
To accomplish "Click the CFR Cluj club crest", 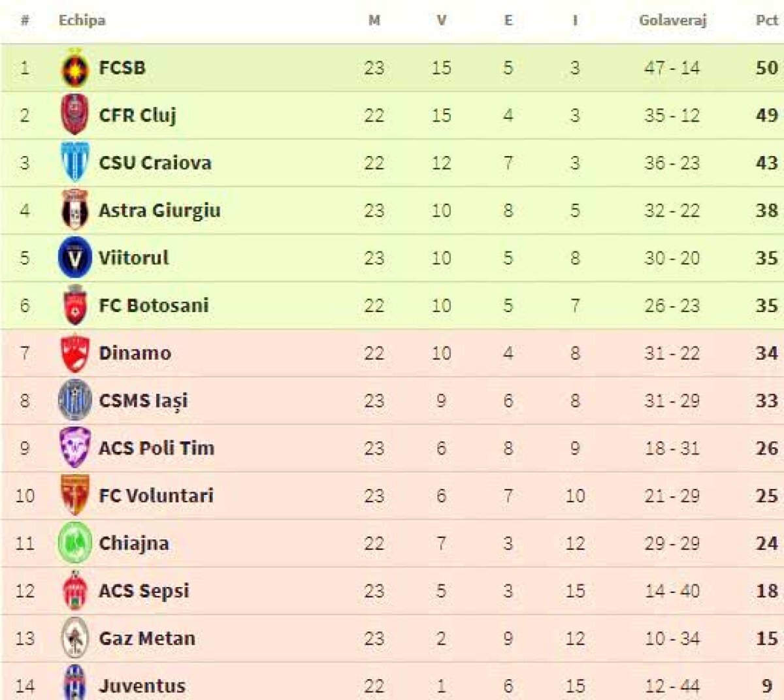I will (x=75, y=115).
